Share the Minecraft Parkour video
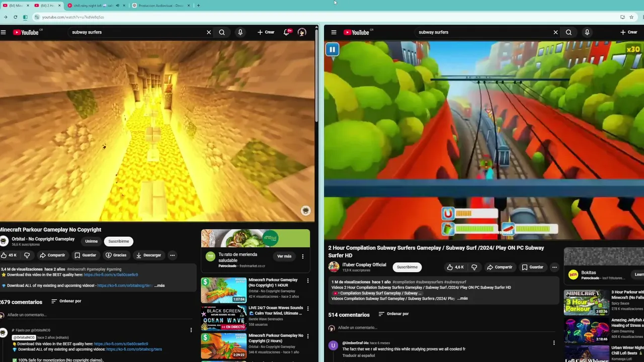 (52, 255)
